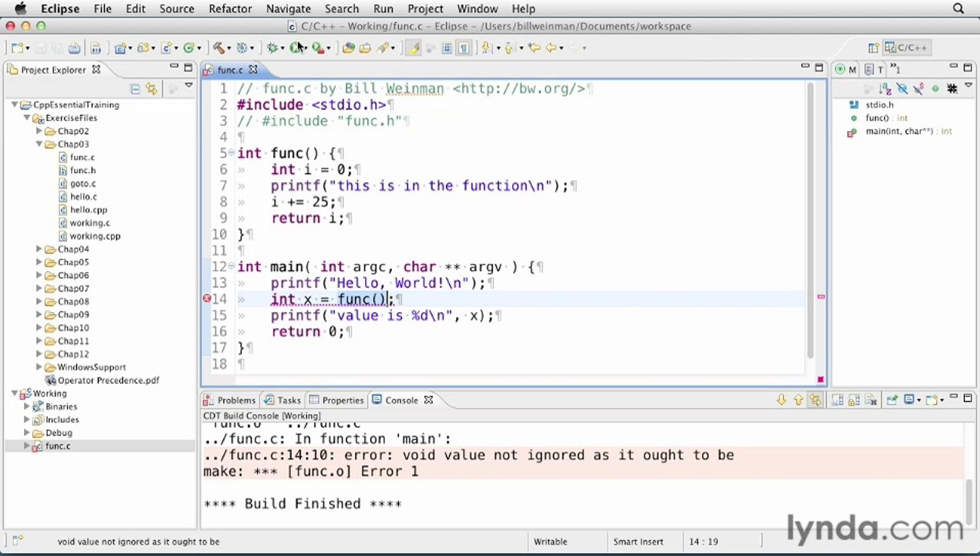Toggle Hide Static Members in Outline view
The width and height of the screenshot is (980, 556).
coord(918,89)
